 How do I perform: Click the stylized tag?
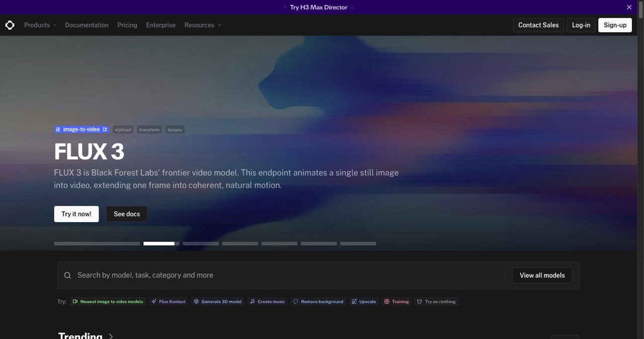(123, 129)
